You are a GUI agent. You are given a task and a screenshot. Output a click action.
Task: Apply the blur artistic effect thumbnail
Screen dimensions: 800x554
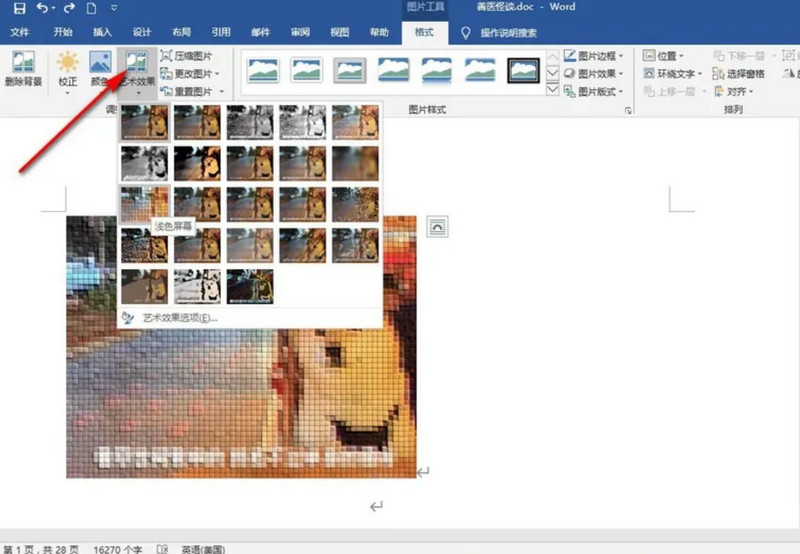point(355,163)
